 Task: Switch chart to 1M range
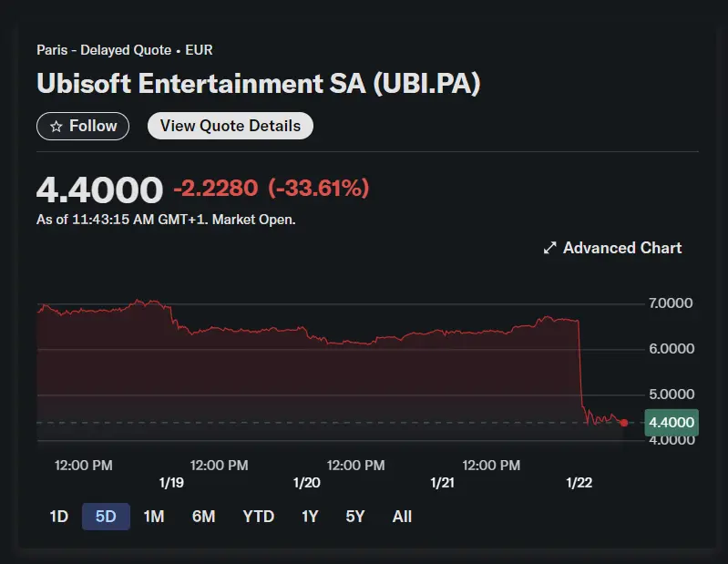click(x=154, y=517)
